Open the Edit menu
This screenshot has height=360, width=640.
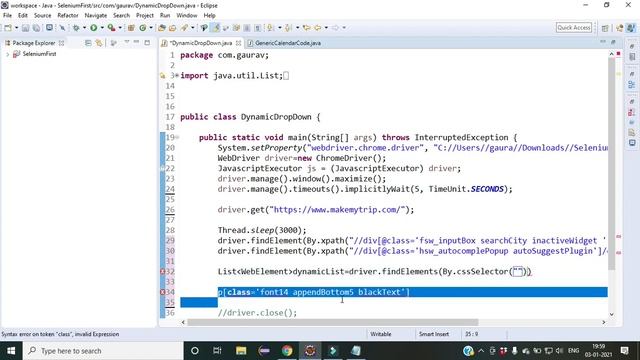[22, 16]
